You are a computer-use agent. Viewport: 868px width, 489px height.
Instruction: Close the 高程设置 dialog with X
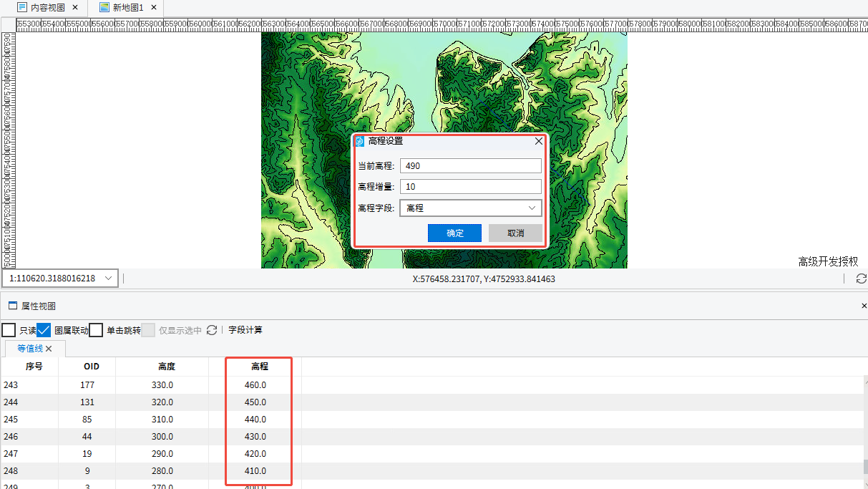tap(538, 141)
